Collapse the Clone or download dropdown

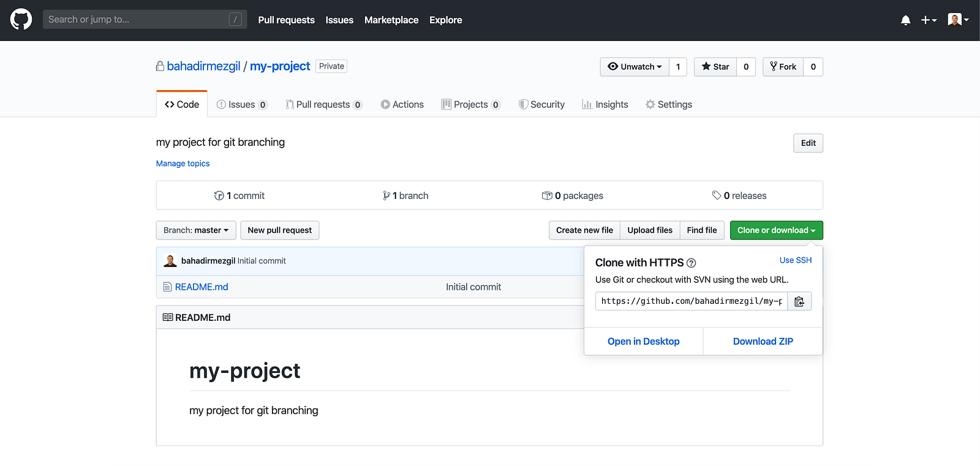tap(776, 230)
